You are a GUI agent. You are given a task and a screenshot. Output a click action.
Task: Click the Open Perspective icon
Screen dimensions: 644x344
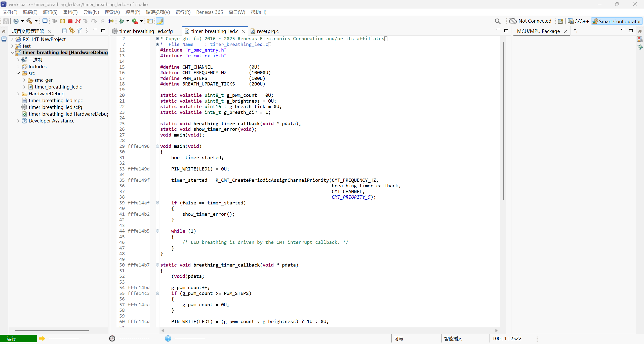[560, 21]
